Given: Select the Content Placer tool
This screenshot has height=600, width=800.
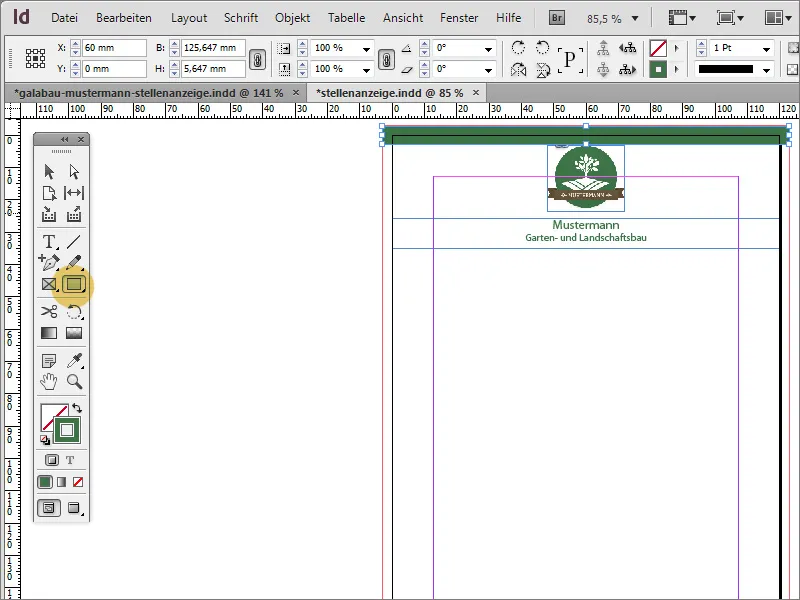Looking at the screenshot, I should tap(74, 214).
